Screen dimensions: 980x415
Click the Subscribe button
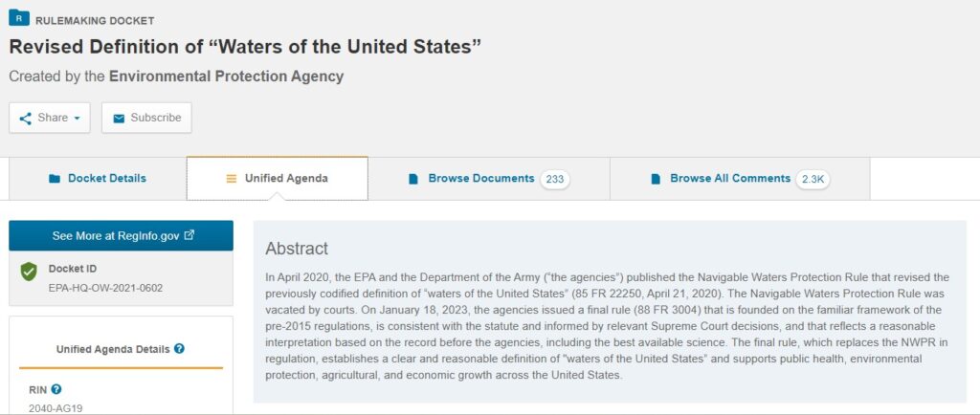(146, 118)
